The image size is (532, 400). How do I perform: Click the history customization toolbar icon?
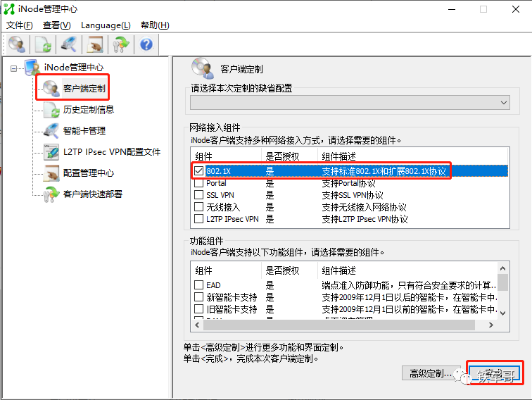point(43,44)
